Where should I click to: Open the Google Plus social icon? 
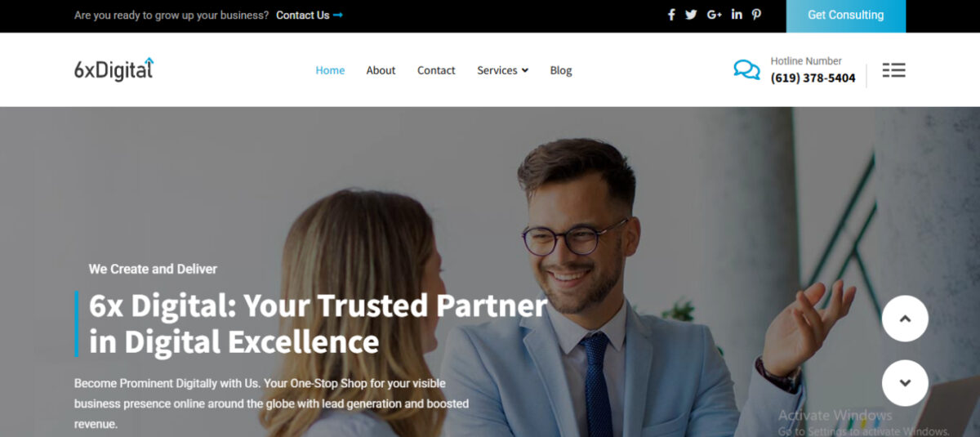tap(715, 15)
